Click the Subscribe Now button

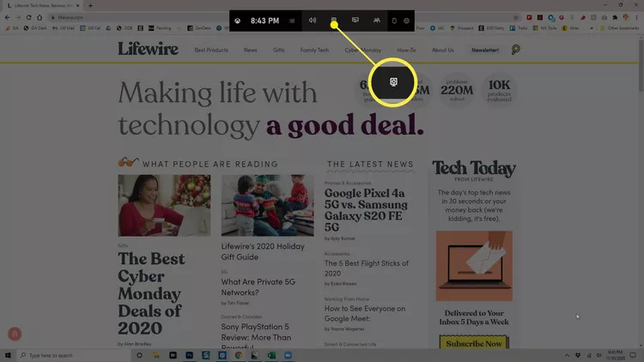(x=474, y=343)
